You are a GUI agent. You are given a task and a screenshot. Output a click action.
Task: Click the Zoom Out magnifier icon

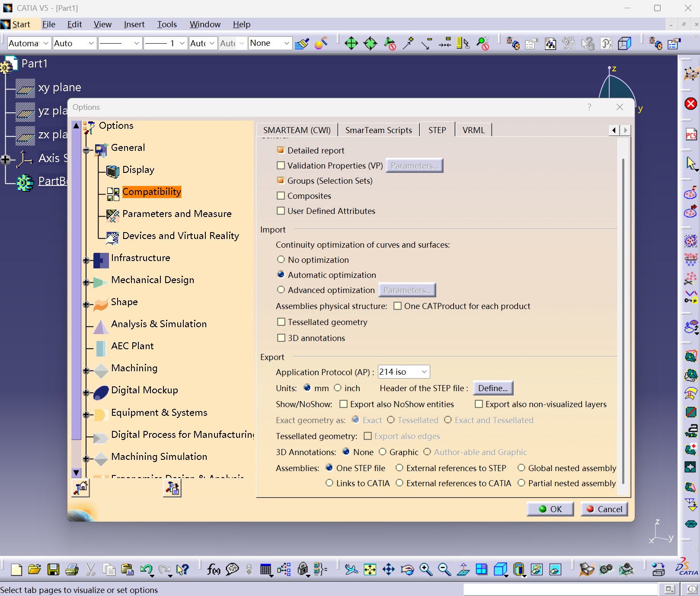pyautogui.click(x=444, y=570)
